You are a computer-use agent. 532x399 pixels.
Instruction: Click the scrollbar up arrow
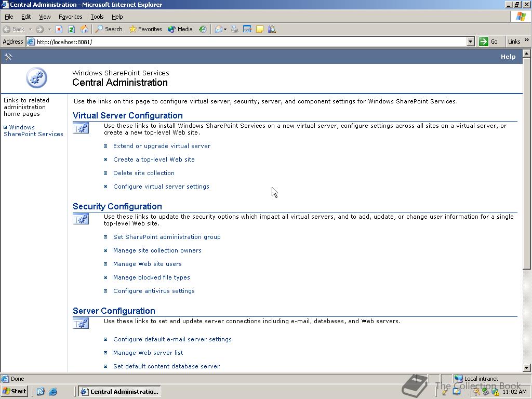(527, 54)
